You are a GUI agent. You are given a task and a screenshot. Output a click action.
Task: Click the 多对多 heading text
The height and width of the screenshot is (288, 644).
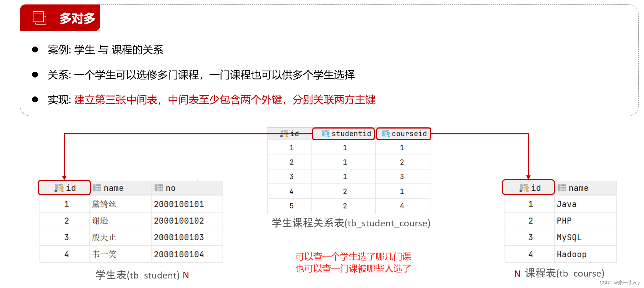(x=77, y=18)
